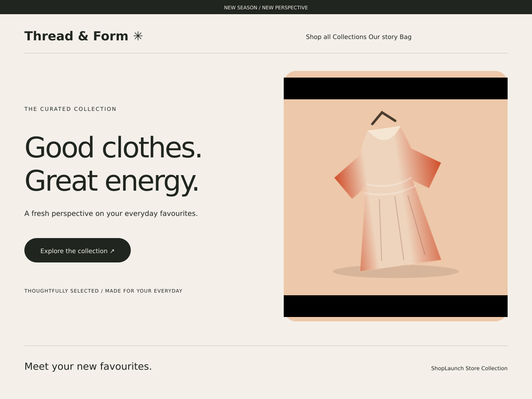Go to Collections in the navigation

pyautogui.click(x=350, y=37)
